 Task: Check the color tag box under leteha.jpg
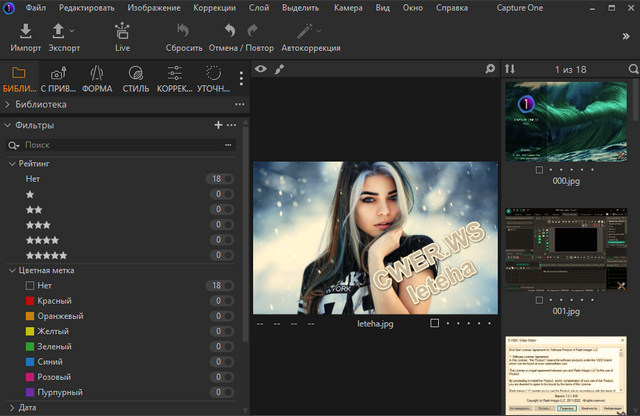[x=434, y=324]
